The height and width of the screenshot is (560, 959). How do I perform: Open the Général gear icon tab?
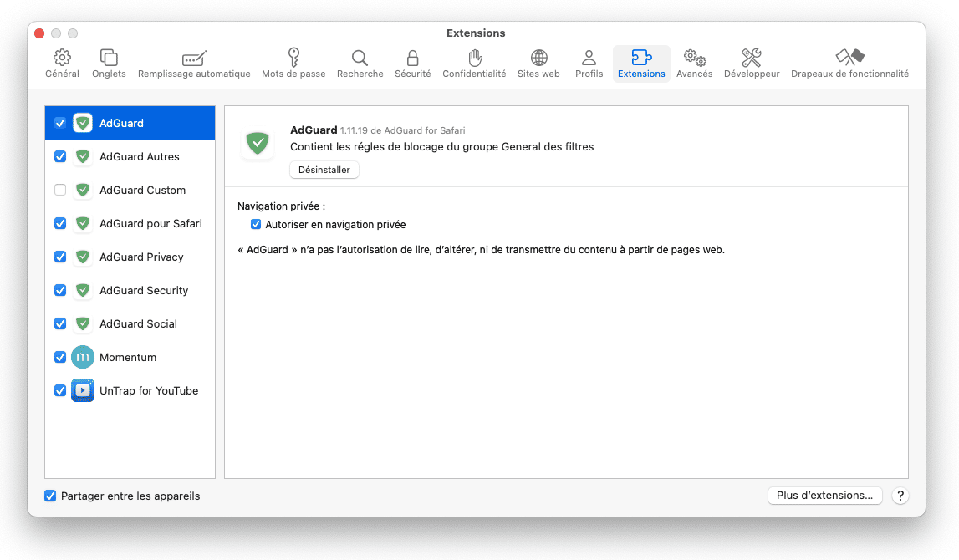click(62, 58)
